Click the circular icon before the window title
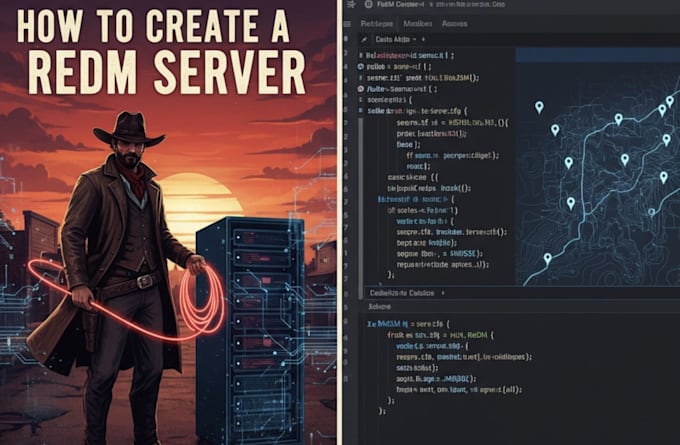Viewport: 680px width, 445px height. (369, 4)
